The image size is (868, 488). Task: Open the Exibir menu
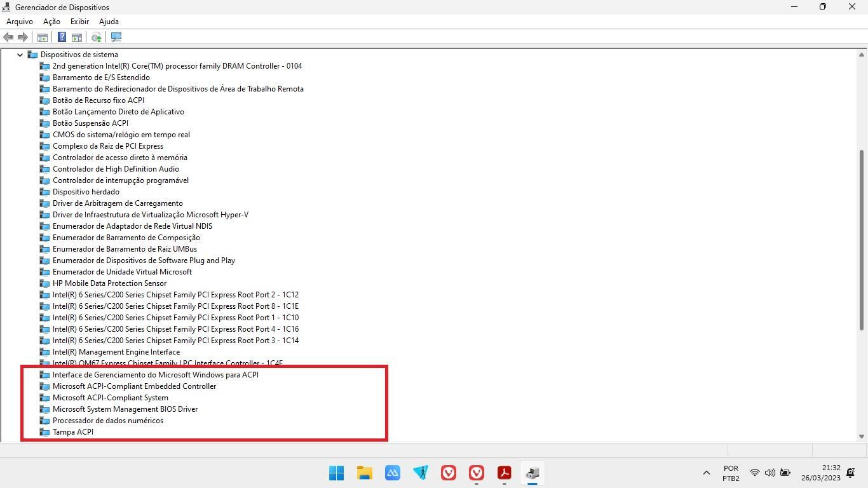click(79, 22)
